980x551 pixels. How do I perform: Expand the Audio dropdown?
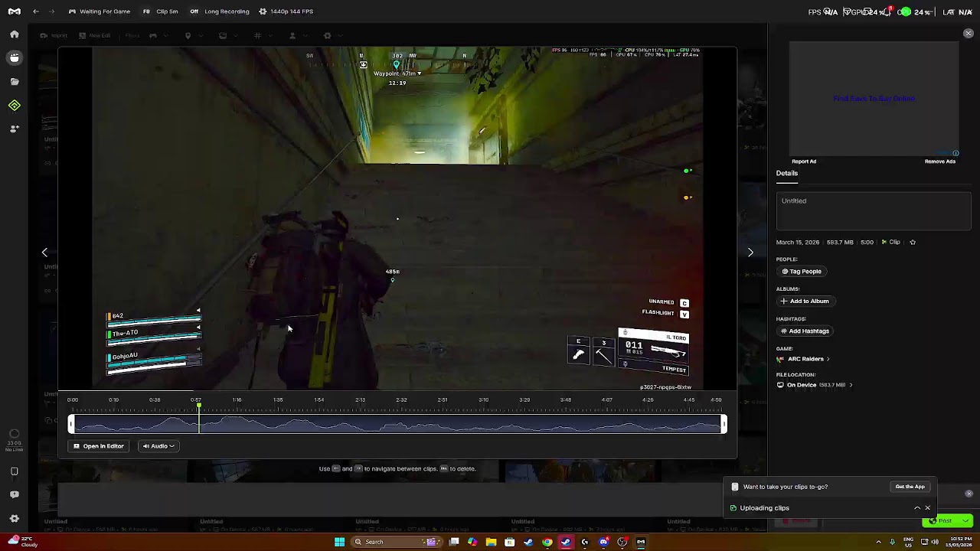tap(158, 446)
